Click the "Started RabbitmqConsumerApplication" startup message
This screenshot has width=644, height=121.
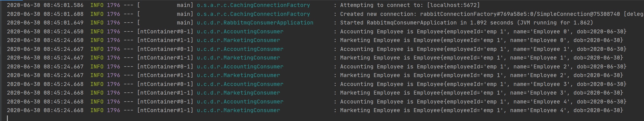[467, 23]
